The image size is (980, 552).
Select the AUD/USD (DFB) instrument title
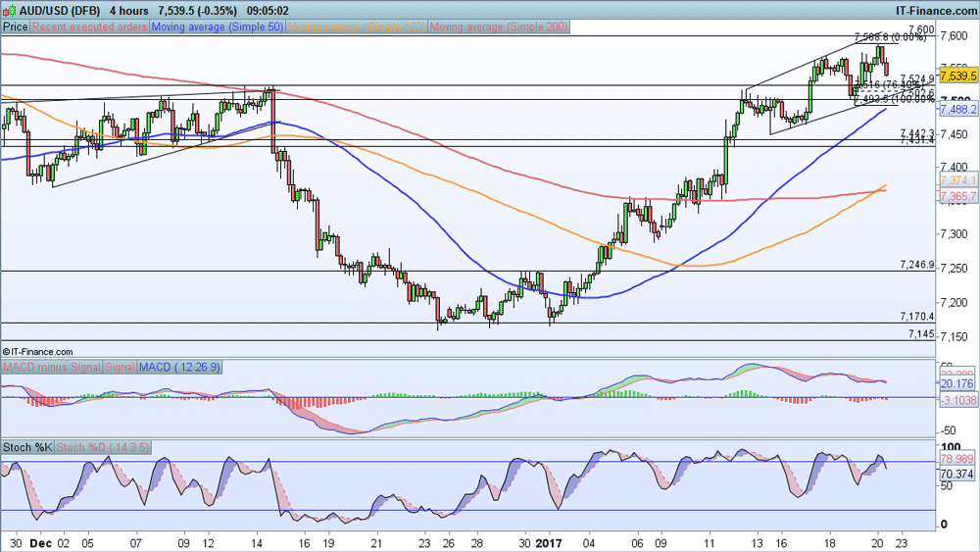60,11
